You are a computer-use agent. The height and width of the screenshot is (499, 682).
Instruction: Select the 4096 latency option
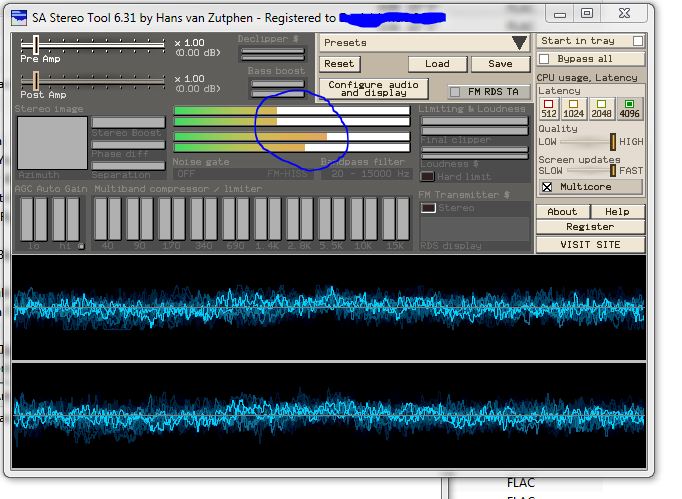point(629,109)
